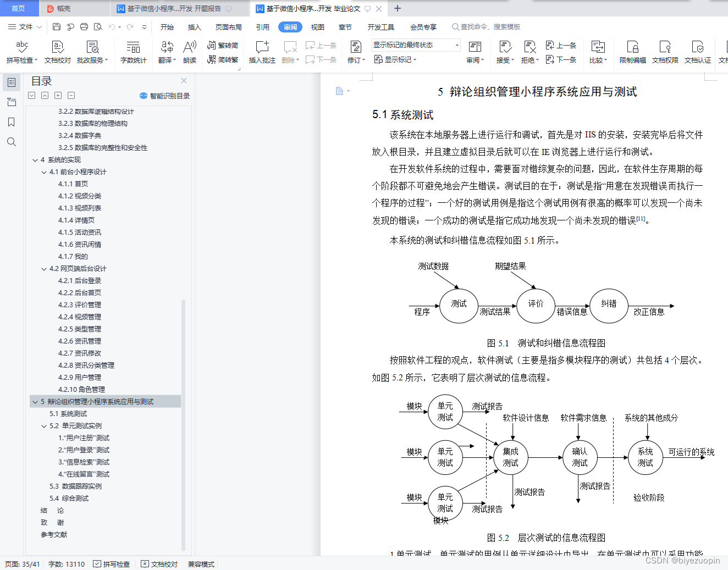Close the 目录 outline panel
This screenshot has width=728, height=570.
tap(184, 80)
